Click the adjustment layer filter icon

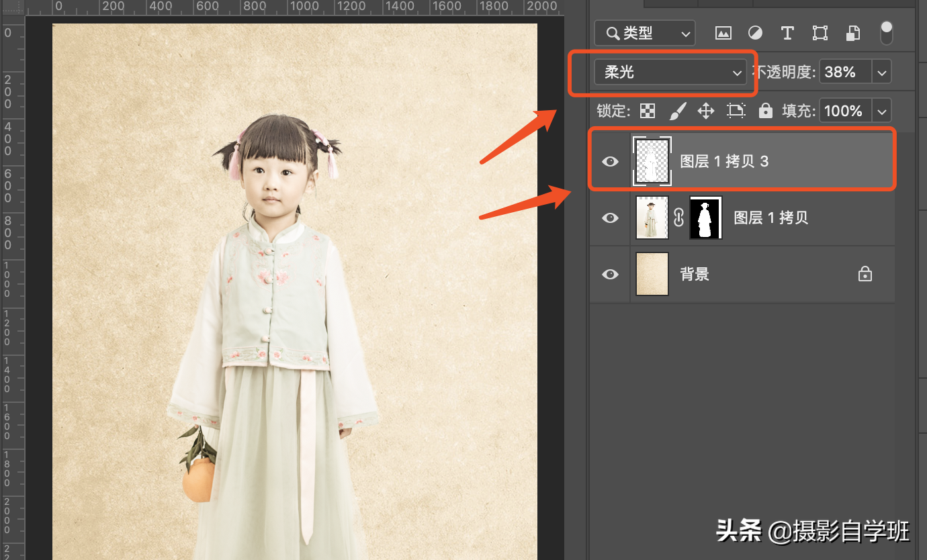click(755, 33)
